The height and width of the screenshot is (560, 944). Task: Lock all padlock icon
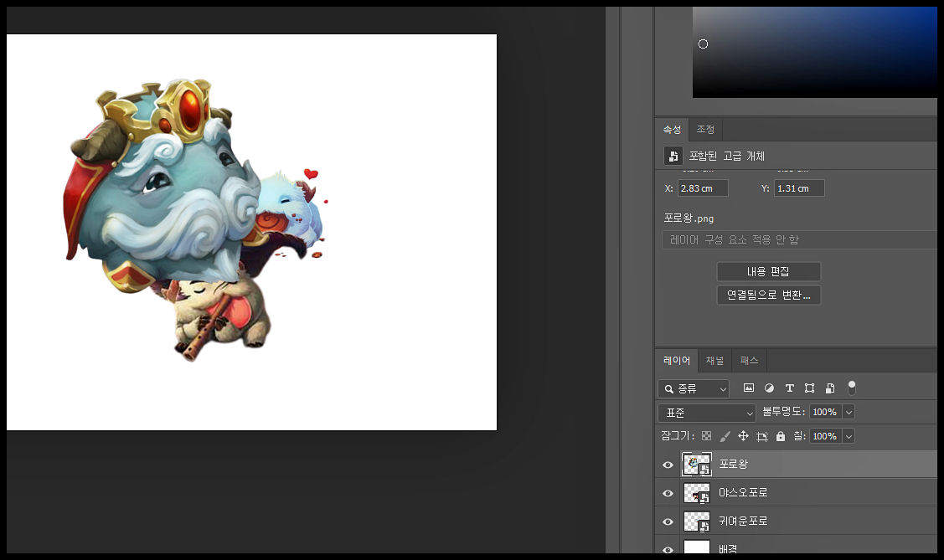(x=781, y=436)
